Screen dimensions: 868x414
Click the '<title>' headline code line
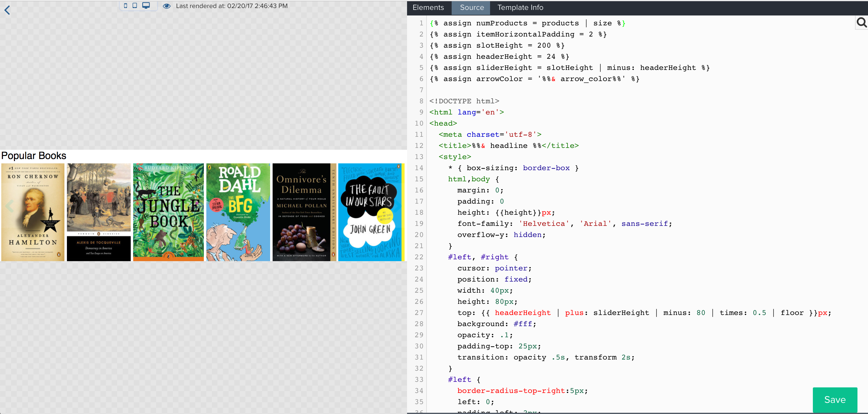click(x=508, y=145)
